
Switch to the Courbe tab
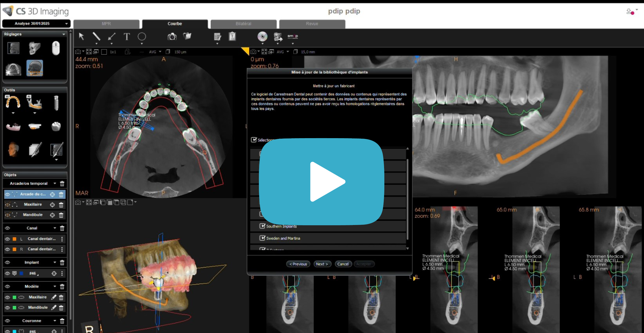pos(175,24)
